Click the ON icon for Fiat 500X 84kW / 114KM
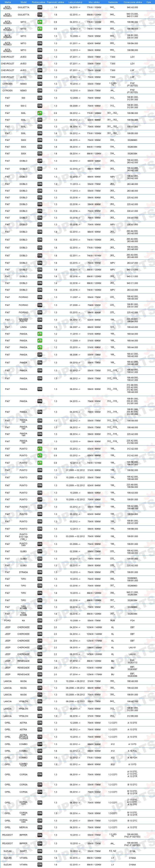Image resolution: width=155 pixels, height=868 pixels. pyautogui.click(x=40, y=147)
